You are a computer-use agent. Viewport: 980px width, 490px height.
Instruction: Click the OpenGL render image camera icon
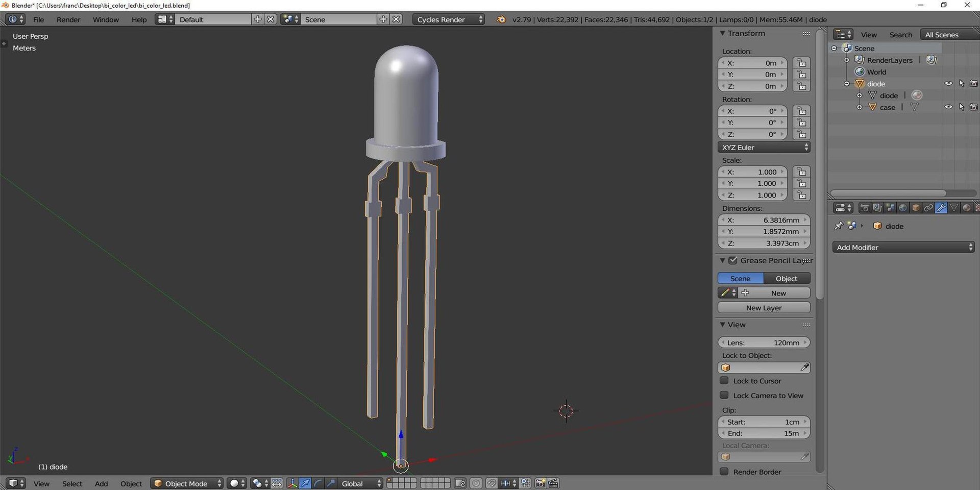point(541,483)
